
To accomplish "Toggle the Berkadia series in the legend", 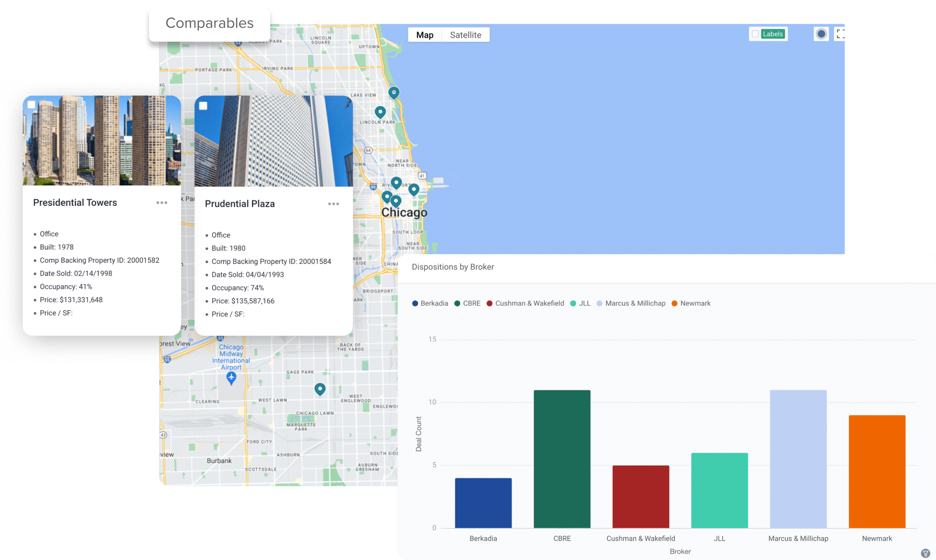I will 430,303.
